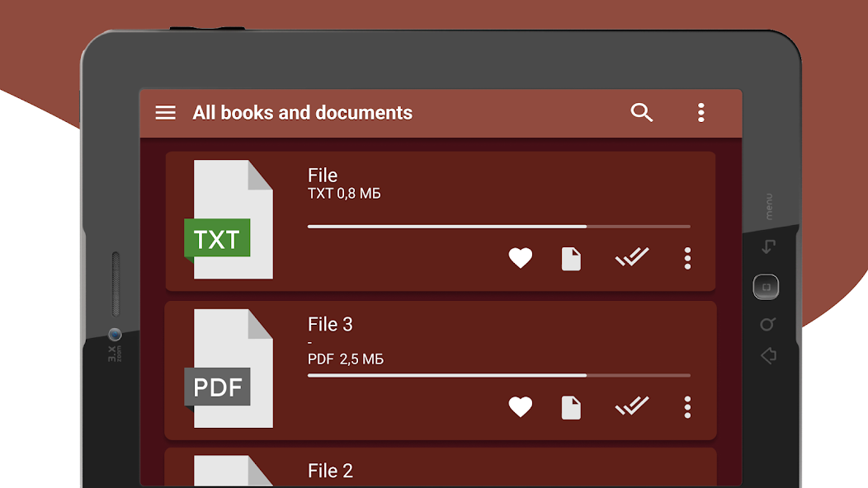Tap the search magnifier icon
The image size is (868, 488).
642,112
